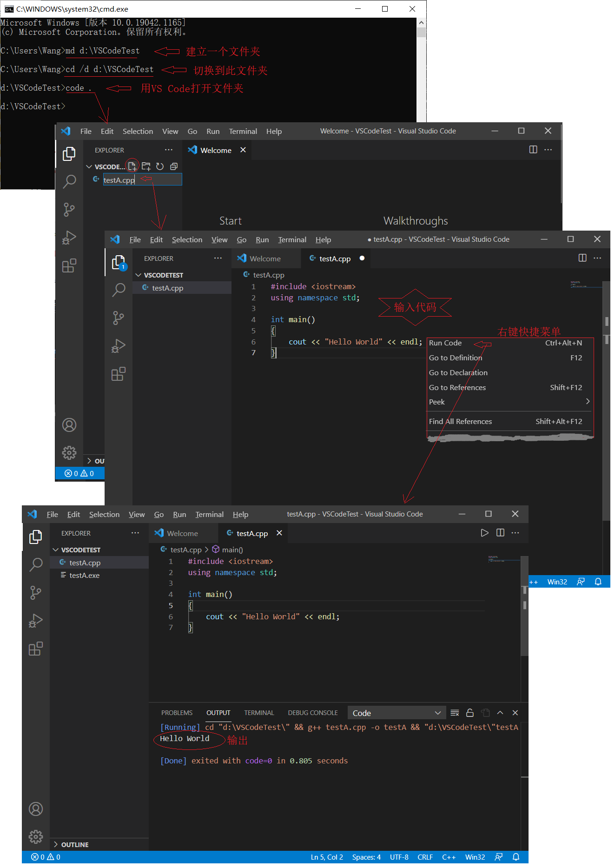Switch to the PROBLEMS panel tab
Screen dimensions: 615x868
click(x=177, y=713)
